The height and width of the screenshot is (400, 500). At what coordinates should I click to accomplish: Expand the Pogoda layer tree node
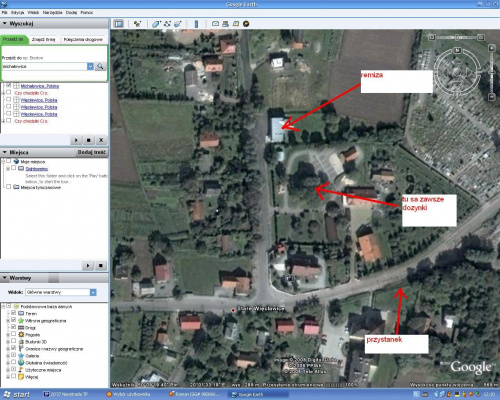point(8,335)
